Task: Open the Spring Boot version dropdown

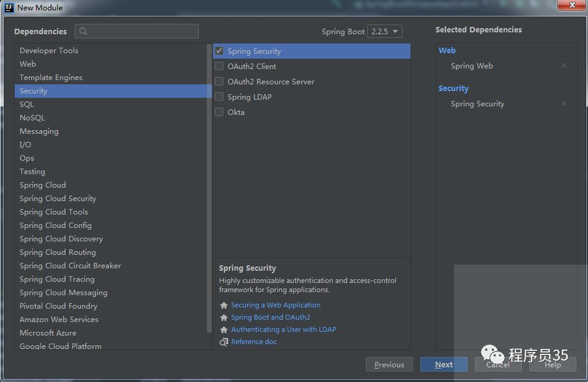Action: pyautogui.click(x=385, y=31)
